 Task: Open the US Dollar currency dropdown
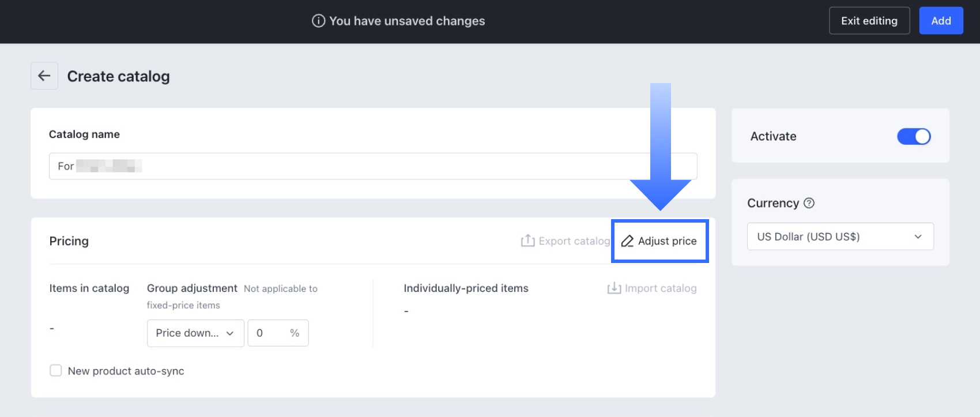(840, 236)
